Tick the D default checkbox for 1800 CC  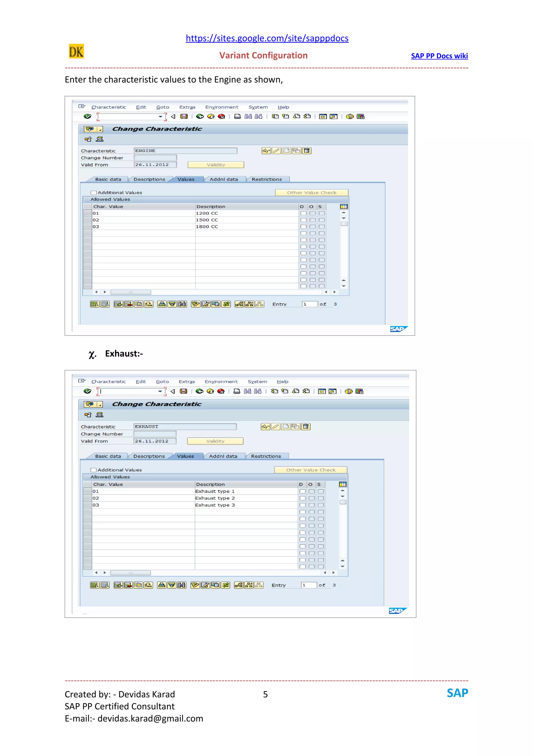pos(303,226)
